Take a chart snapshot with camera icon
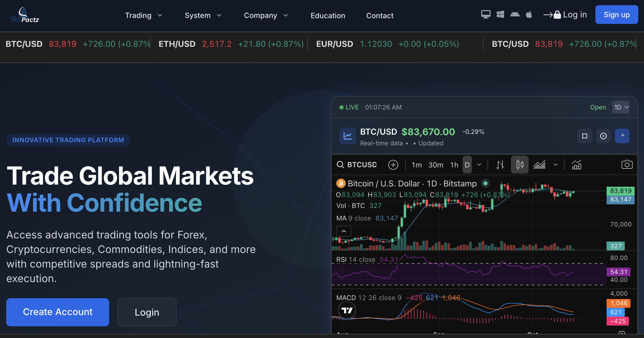The width and height of the screenshot is (644, 338). coord(627,165)
